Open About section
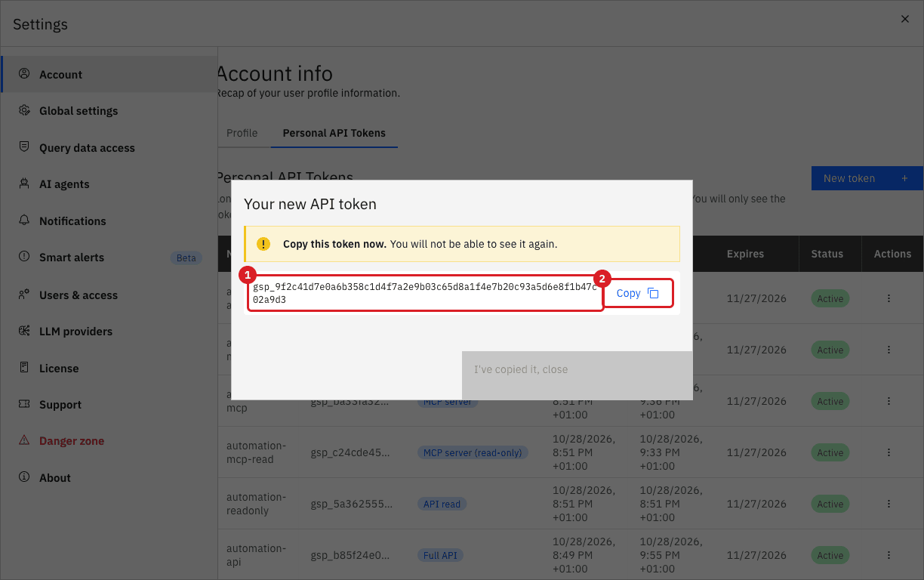The width and height of the screenshot is (924, 580). [109, 478]
